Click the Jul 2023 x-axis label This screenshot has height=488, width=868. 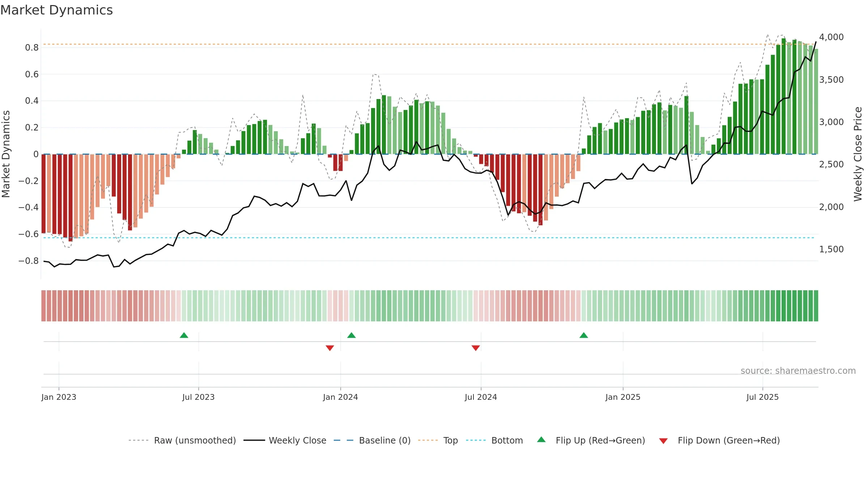click(x=199, y=397)
